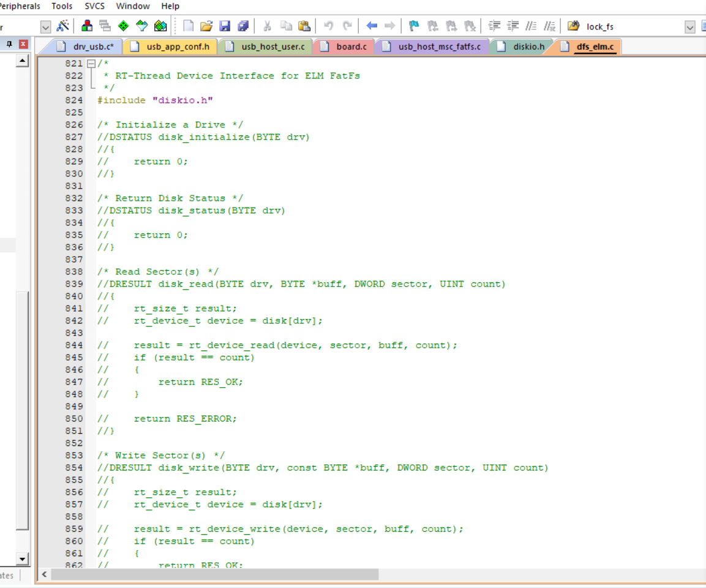Image resolution: width=706 pixels, height=588 pixels.
Task: Click line number 839 in gutter
Action: pos(74,284)
